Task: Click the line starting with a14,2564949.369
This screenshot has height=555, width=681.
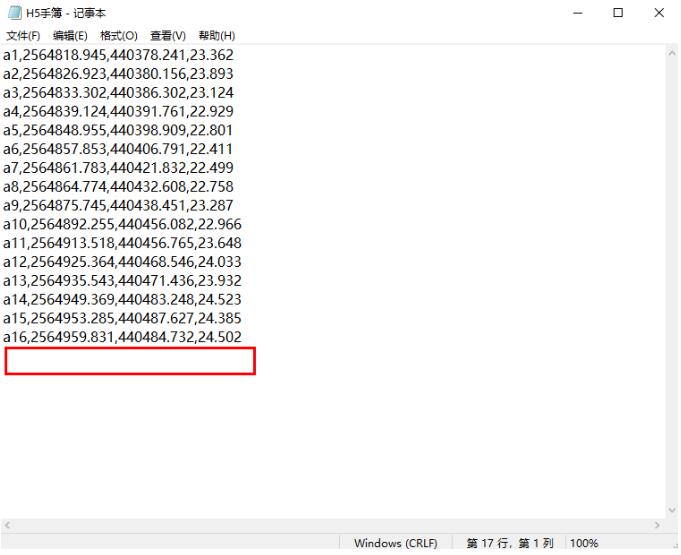Action: click(122, 299)
